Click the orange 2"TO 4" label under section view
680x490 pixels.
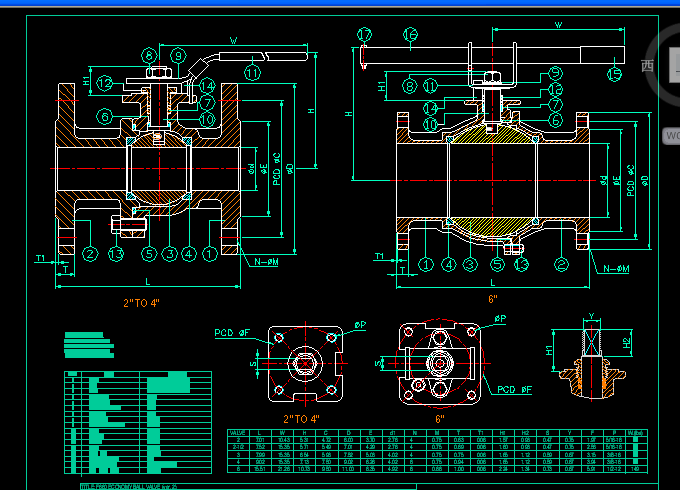point(141,303)
